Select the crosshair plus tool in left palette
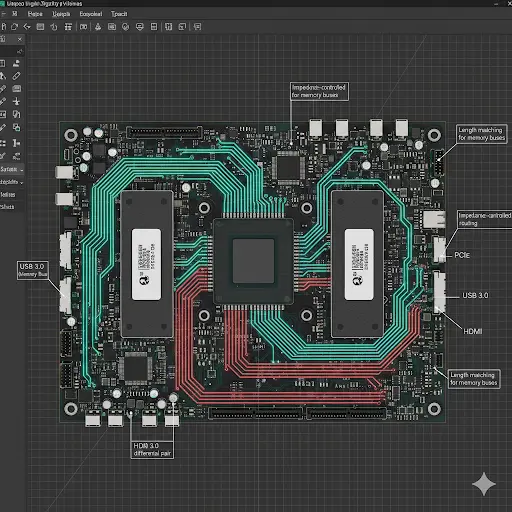The image size is (512, 512). [x=16, y=101]
